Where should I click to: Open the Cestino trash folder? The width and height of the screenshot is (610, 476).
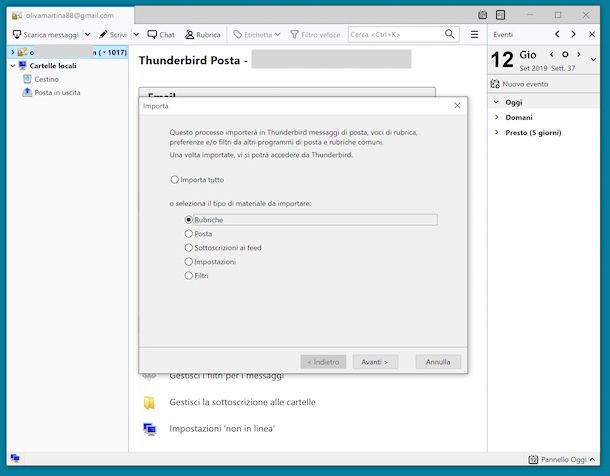coord(46,79)
